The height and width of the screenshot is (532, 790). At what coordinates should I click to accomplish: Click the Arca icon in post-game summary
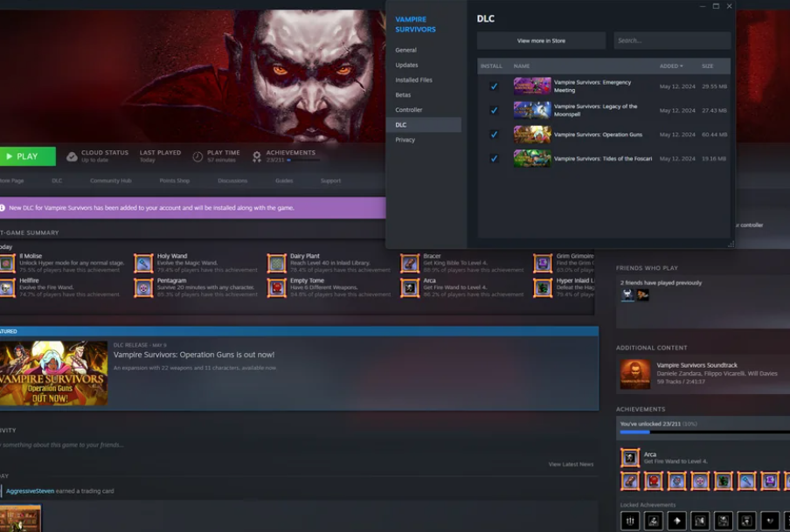click(410, 287)
